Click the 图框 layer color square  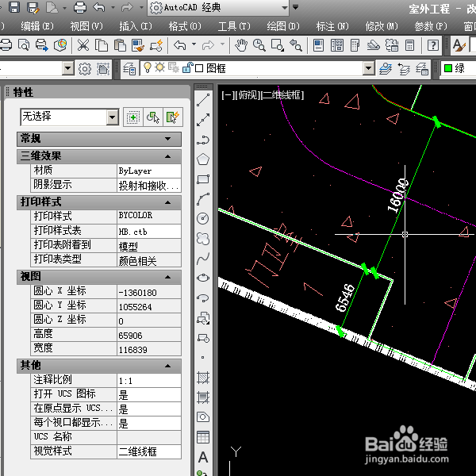199,68
